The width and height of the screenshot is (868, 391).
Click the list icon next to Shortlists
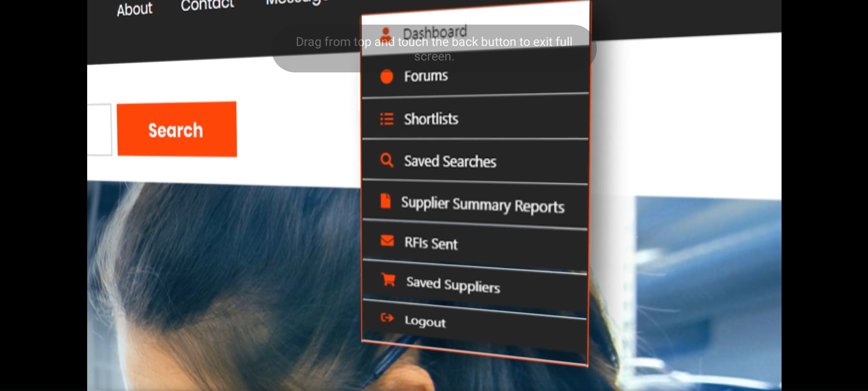[387, 119]
